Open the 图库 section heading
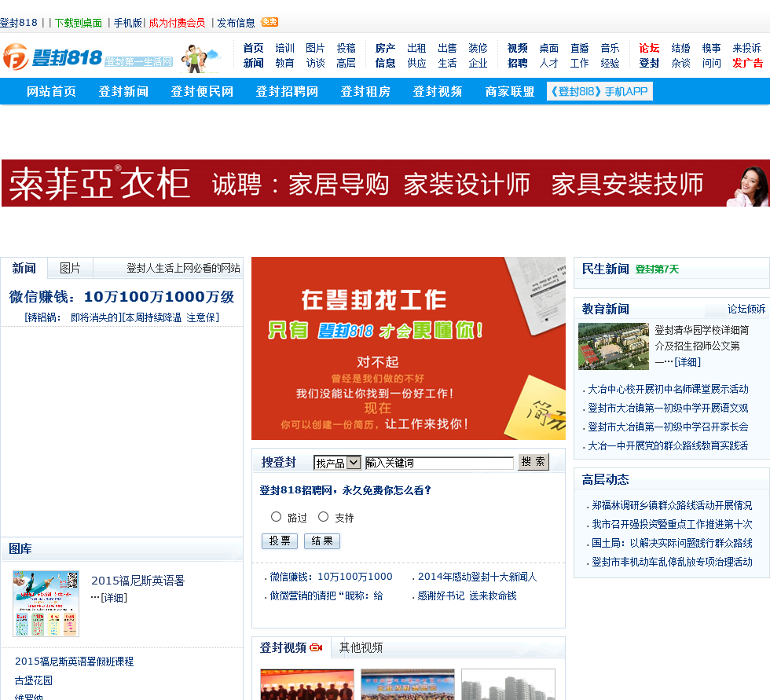Screen dimensions: 770x700 point(20,549)
